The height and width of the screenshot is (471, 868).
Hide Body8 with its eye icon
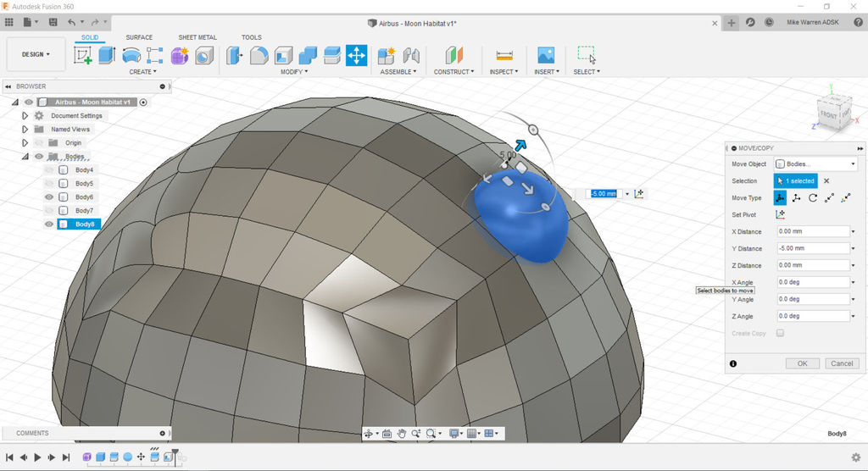(49, 224)
